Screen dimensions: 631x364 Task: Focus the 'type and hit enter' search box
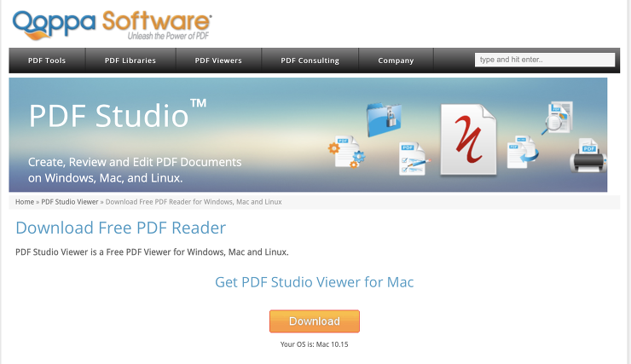pos(545,60)
